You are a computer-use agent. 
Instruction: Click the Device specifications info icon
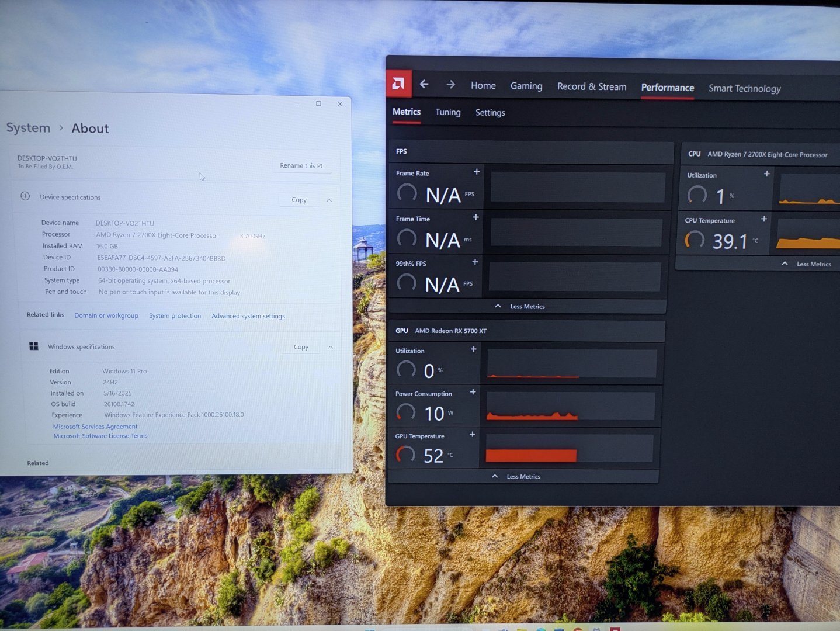(25, 196)
